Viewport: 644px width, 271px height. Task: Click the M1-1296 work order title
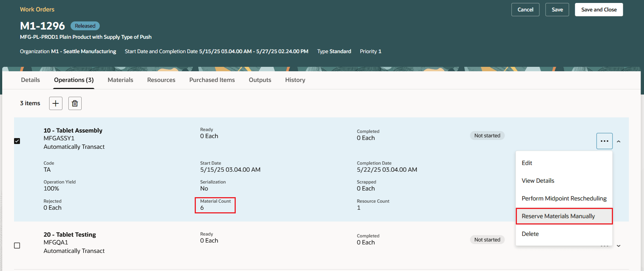click(x=42, y=26)
